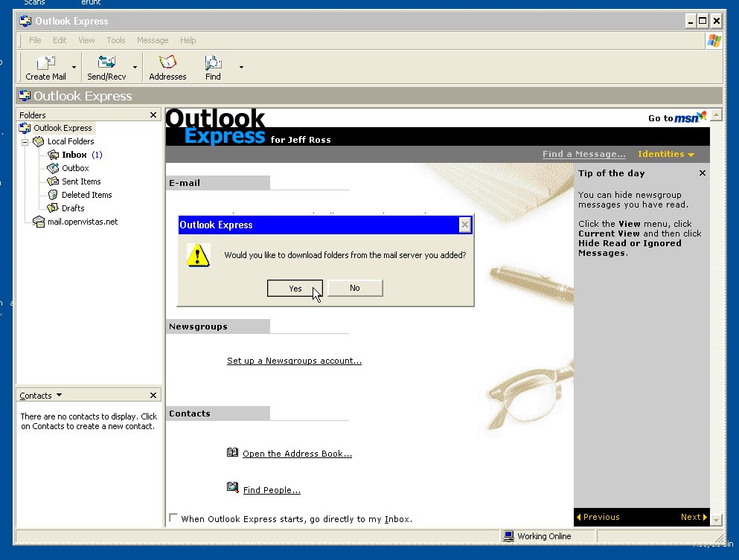Click the 'Working Online' status text

tap(544, 536)
